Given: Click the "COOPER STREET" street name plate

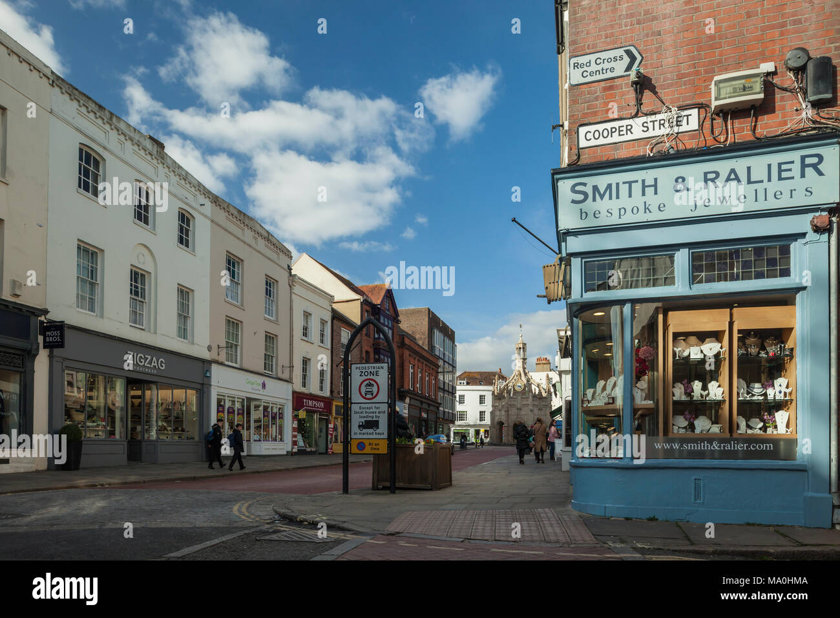Looking at the screenshot, I should tap(638, 128).
